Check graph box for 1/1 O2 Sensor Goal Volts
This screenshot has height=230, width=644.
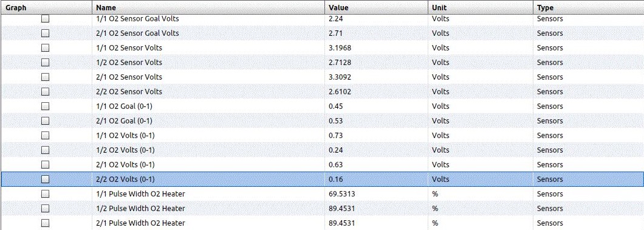coord(45,18)
